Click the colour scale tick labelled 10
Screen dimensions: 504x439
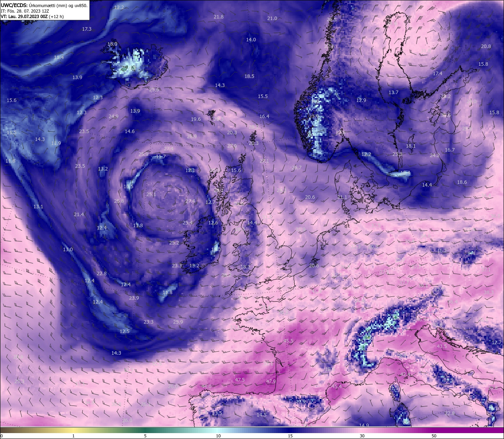point(218,436)
